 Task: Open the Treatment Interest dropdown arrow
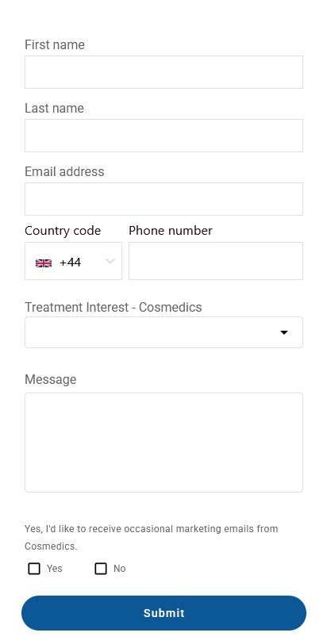pos(284,332)
